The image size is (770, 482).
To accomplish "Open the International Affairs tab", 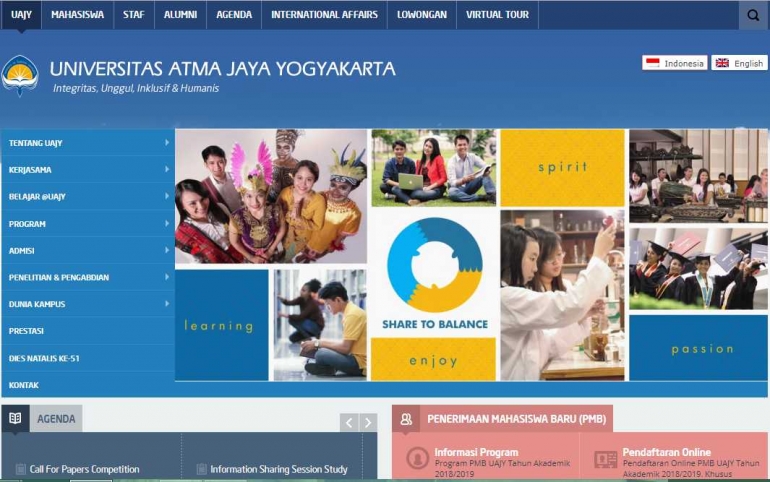I will pyautogui.click(x=324, y=15).
